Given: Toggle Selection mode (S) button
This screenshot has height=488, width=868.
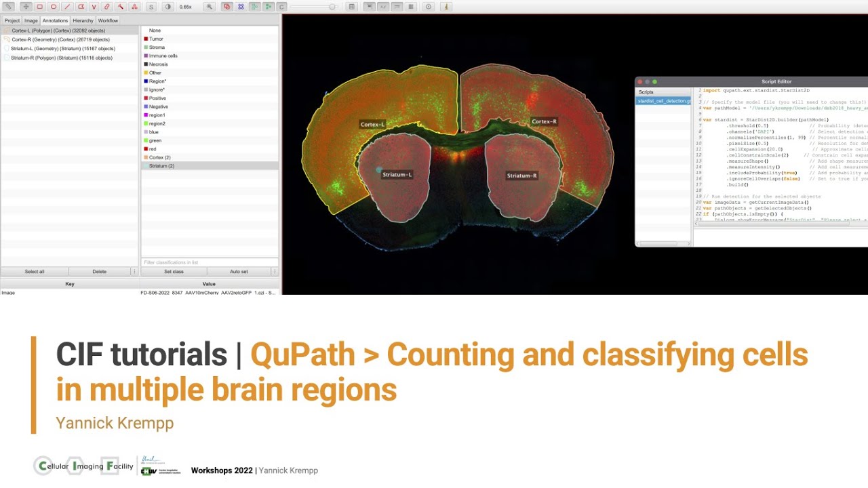Looking at the screenshot, I should [x=151, y=6].
